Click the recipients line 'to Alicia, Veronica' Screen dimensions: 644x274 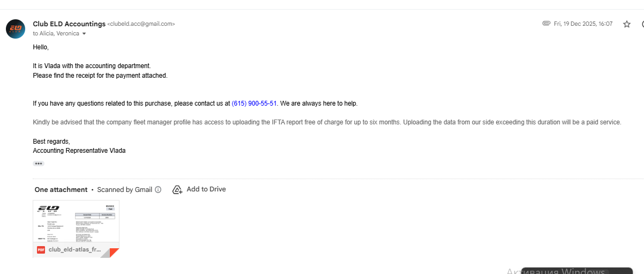pyautogui.click(x=56, y=33)
